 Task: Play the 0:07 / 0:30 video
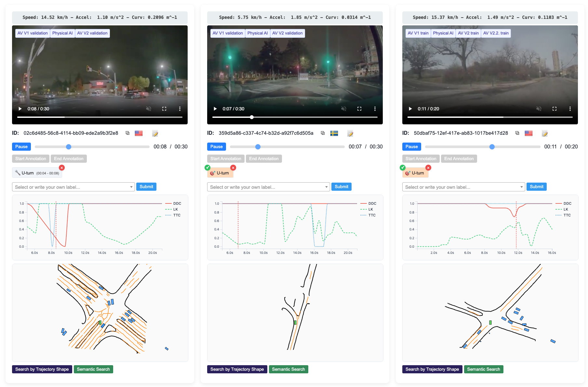[x=215, y=109]
